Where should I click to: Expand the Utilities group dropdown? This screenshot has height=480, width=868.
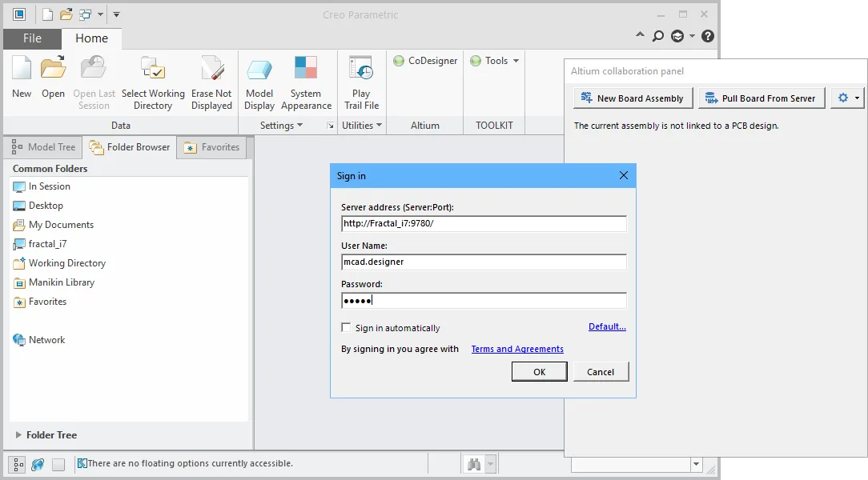point(362,126)
